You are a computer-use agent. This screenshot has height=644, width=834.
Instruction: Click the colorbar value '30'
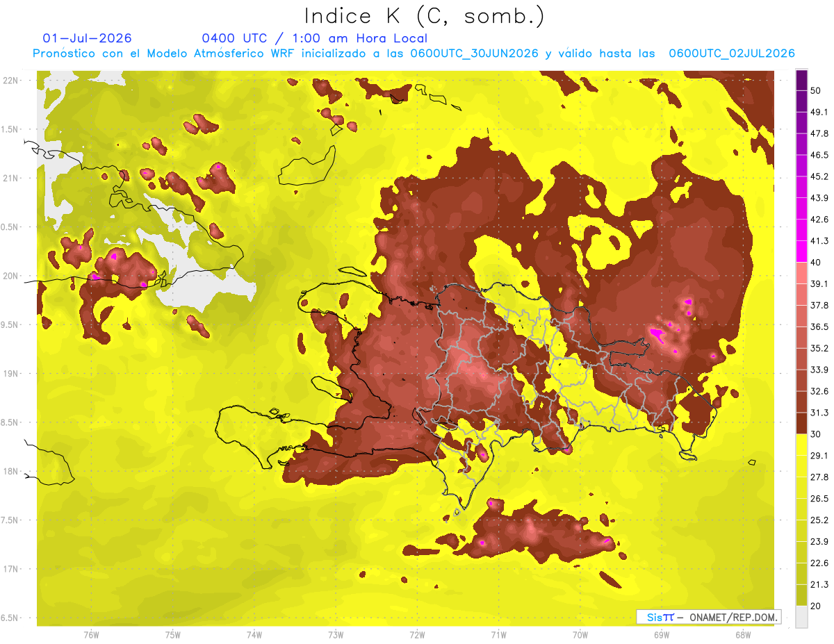(x=816, y=434)
